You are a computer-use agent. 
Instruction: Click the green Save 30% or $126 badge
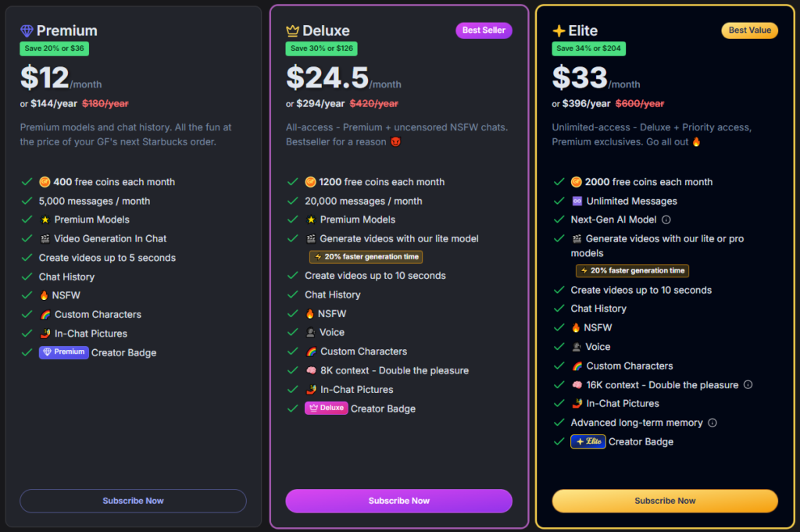click(x=321, y=48)
